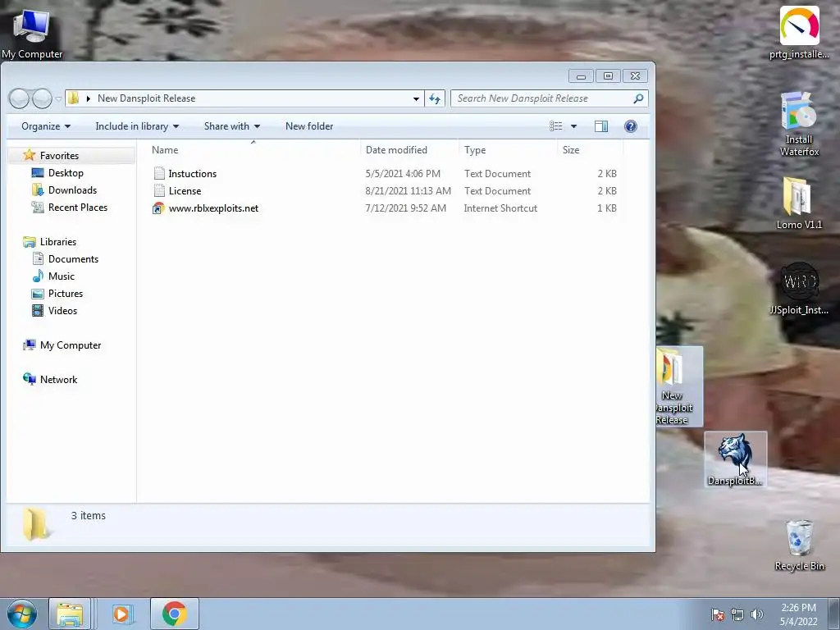Screen dimensions: 840x630
Task: Open Explorer help question mark icon
Action: click(x=631, y=126)
